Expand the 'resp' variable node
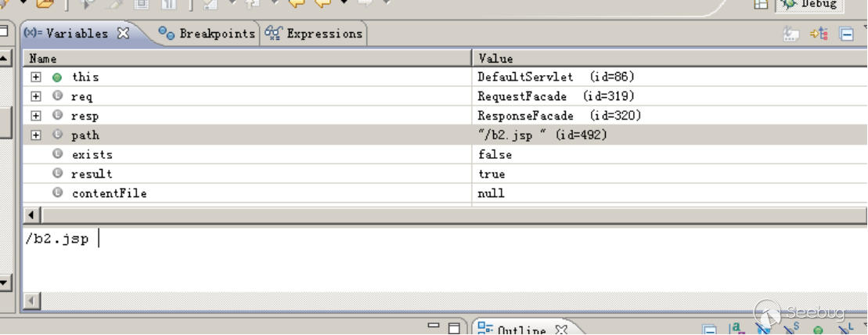Image resolution: width=868 pixels, height=335 pixels. [x=36, y=116]
